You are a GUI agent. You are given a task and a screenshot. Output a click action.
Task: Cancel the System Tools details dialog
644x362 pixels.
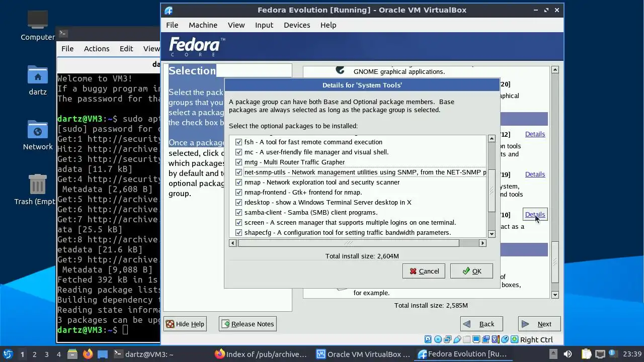coord(424,271)
